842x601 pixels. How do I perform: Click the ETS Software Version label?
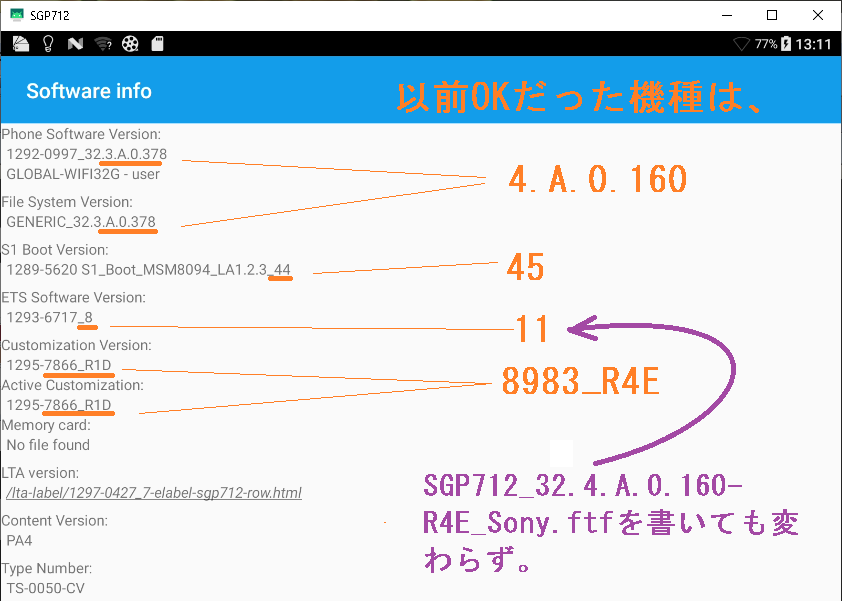74,298
